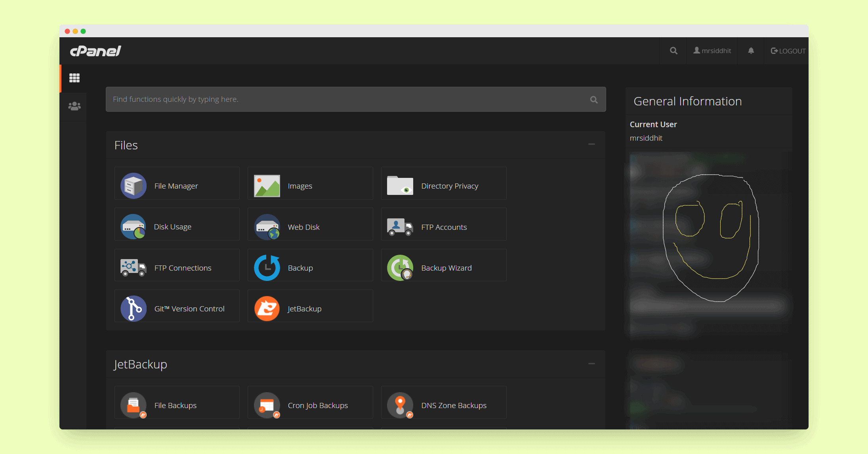Open the mrsiddhit user menu
The image size is (868, 454).
(712, 51)
